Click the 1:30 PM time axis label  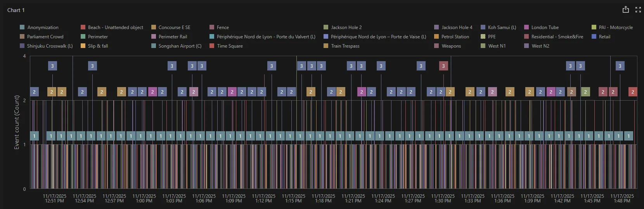[x=443, y=199]
